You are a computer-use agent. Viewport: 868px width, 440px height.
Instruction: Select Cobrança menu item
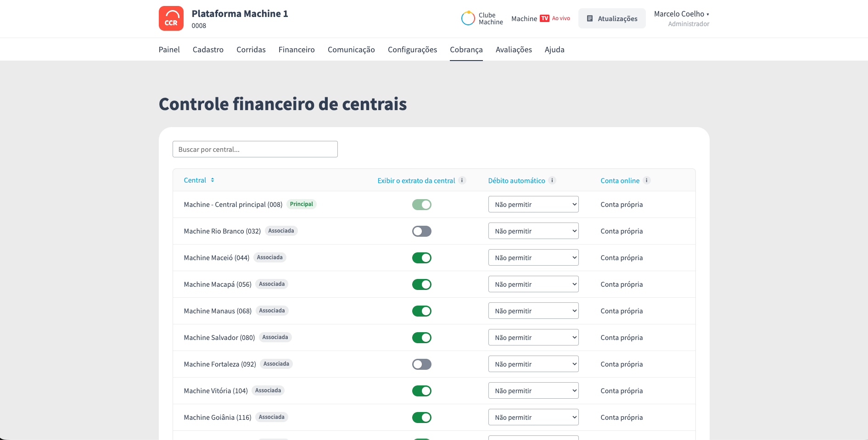click(x=466, y=50)
